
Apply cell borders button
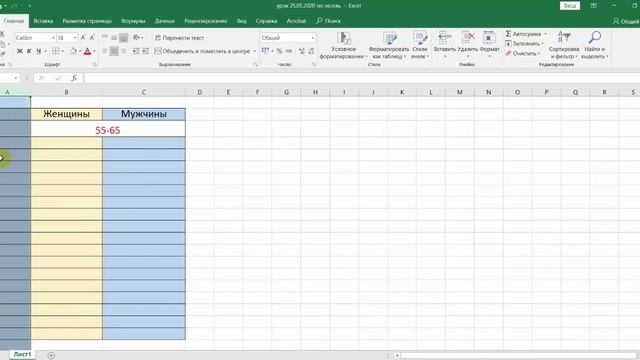(56, 51)
